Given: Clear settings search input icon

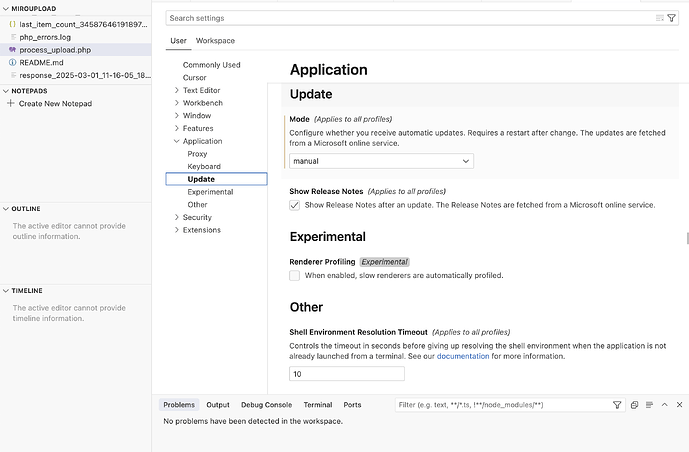Looking at the screenshot, I should pos(659,18).
